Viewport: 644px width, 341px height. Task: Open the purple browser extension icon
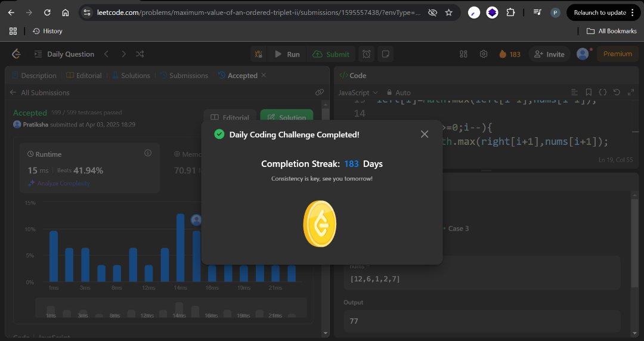pyautogui.click(x=492, y=13)
